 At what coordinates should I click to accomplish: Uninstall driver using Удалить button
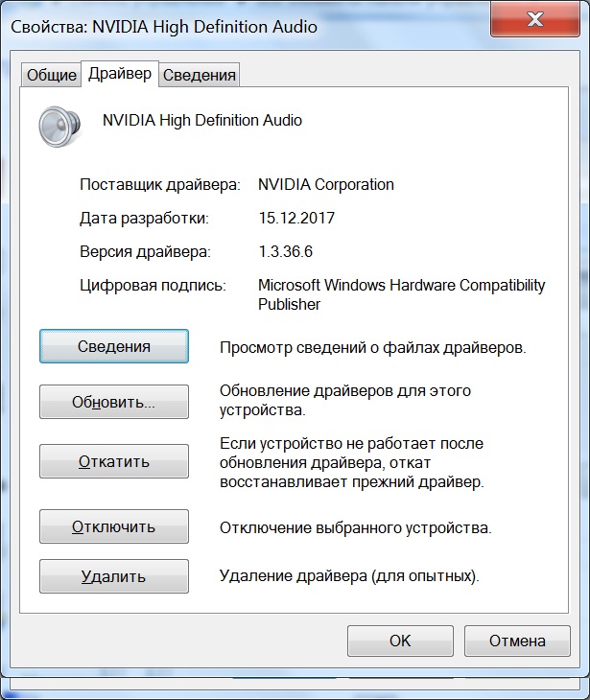(x=113, y=576)
